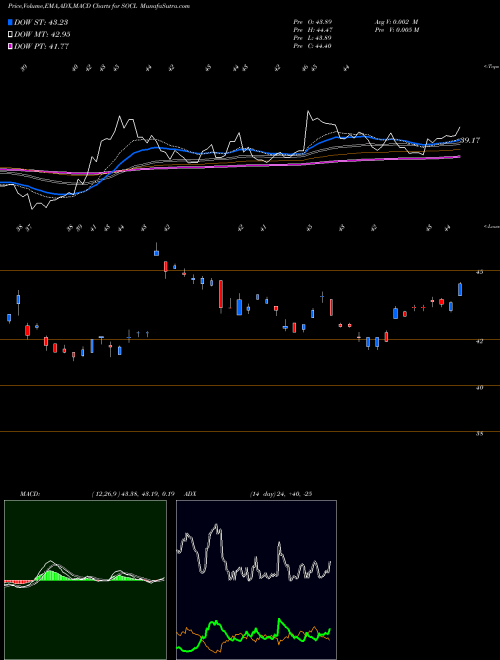Click the 39.17 label on EMA chart
This screenshot has height=660, width=500.
470,140
